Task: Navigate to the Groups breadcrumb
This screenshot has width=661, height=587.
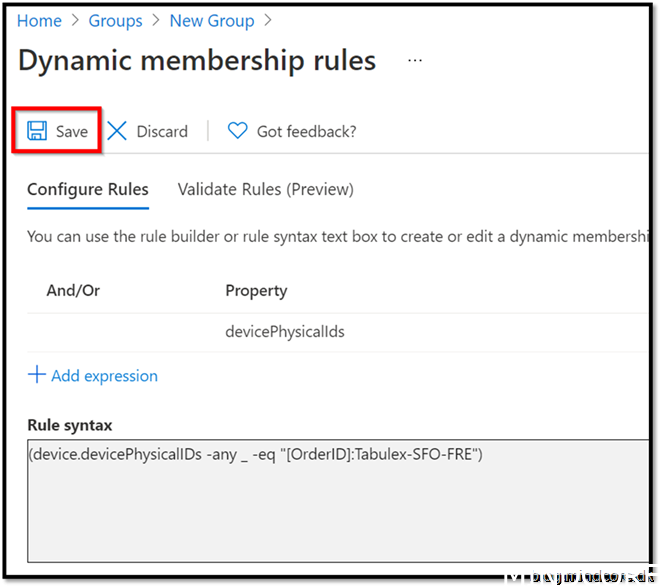Action: click(115, 20)
